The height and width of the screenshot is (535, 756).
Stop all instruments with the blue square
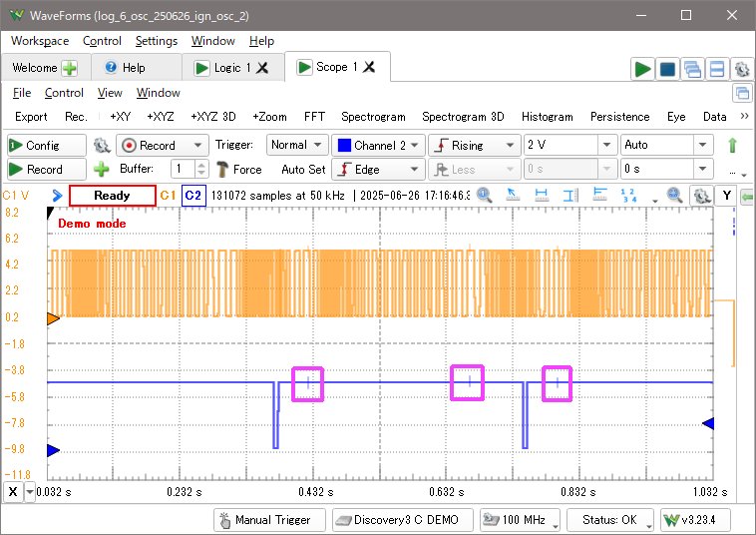667,69
